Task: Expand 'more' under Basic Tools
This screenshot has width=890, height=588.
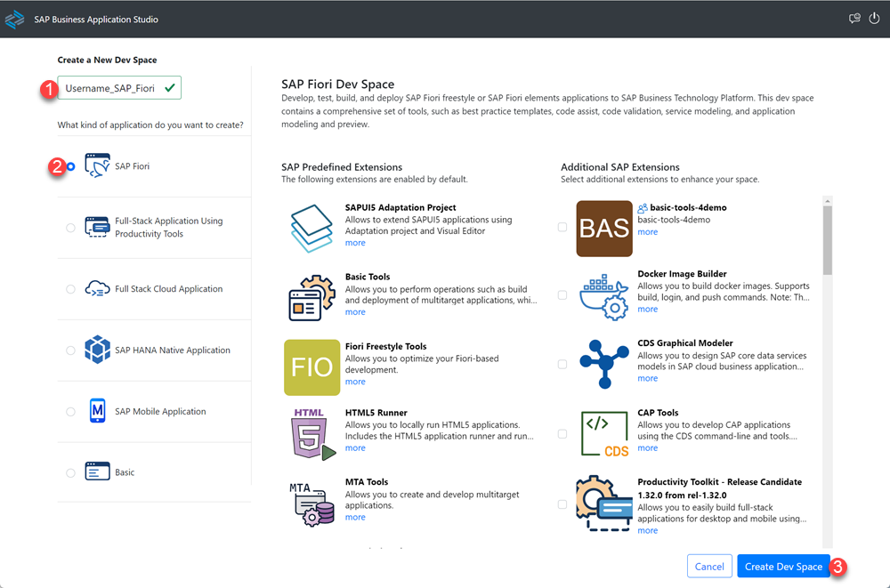Action: (355, 312)
